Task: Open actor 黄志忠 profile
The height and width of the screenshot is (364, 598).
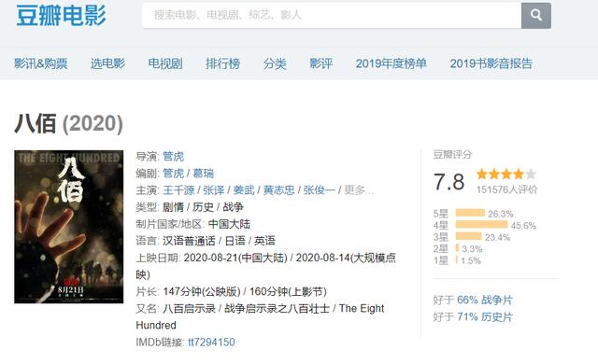Action: click(278, 190)
